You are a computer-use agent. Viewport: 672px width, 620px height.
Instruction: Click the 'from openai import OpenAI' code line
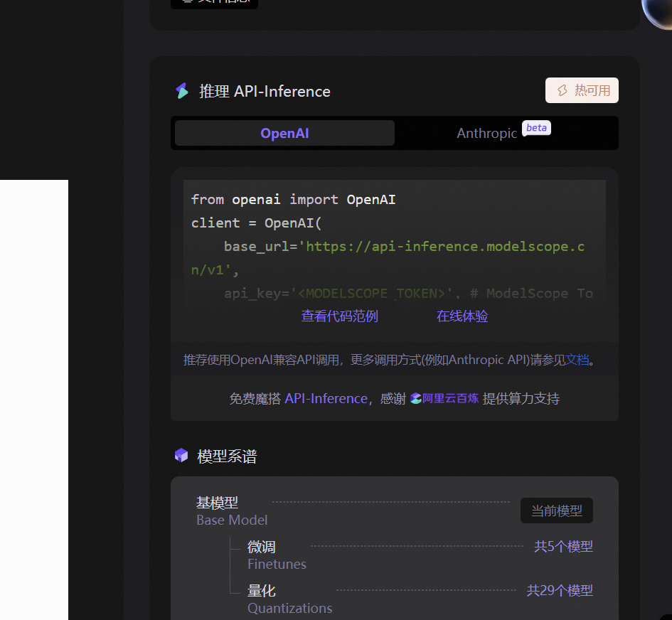point(293,200)
